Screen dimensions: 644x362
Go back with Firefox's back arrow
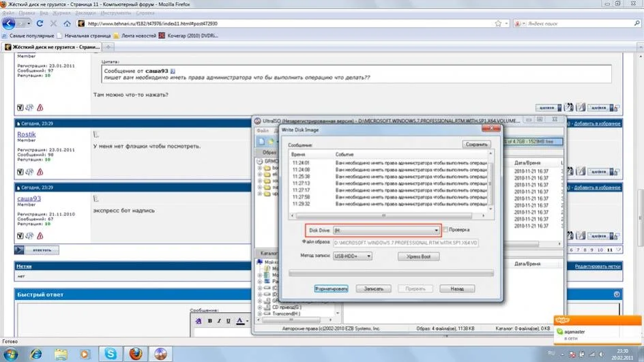coord(9,23)
